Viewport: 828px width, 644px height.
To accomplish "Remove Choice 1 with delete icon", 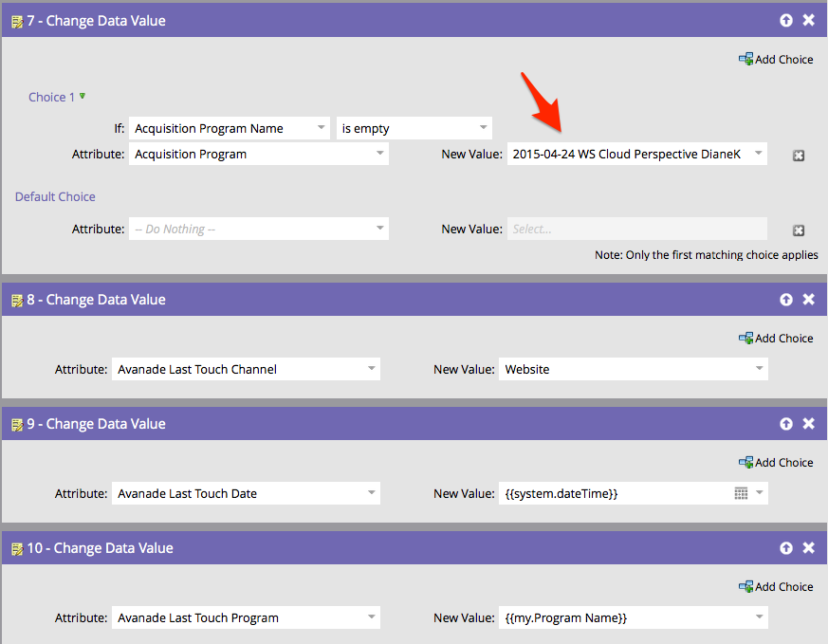I will (x=799, y=156).
